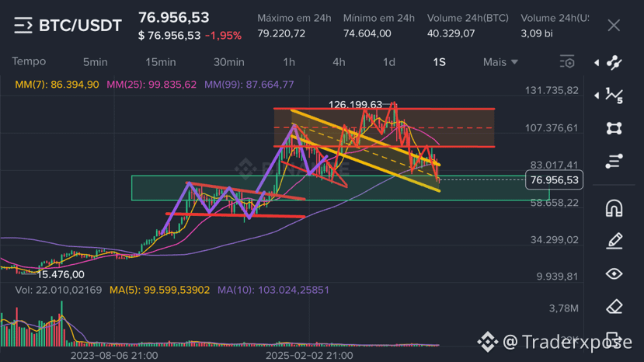
Task: Toggle the magnet snap tool
Action: (x=614, y=208)
